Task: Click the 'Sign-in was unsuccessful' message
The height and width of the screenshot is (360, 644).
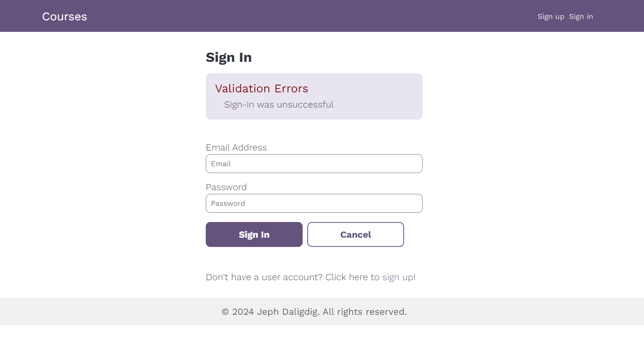Action: (x=279, y=105)
